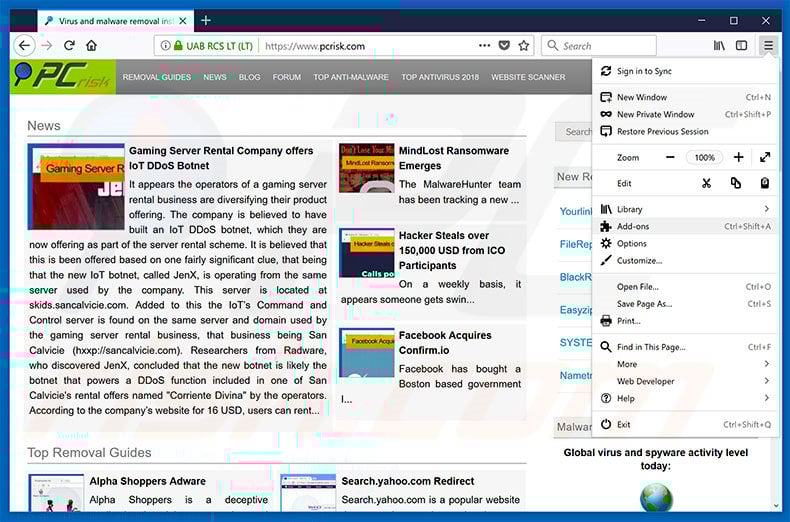Open Gaming Server Rental Company article headline
Screen dimensions: 790x522
(221, 158)
